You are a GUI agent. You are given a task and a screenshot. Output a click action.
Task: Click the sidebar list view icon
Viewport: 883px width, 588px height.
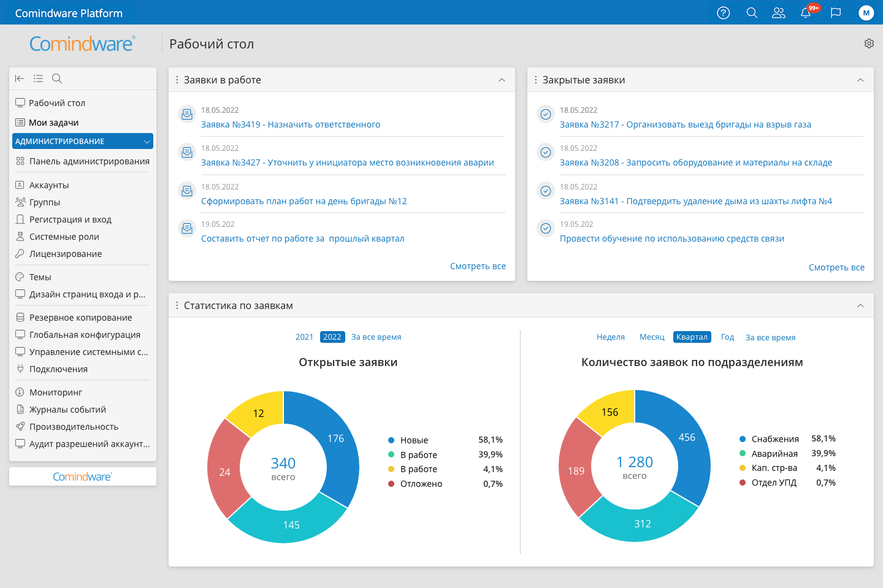[38, 78]
